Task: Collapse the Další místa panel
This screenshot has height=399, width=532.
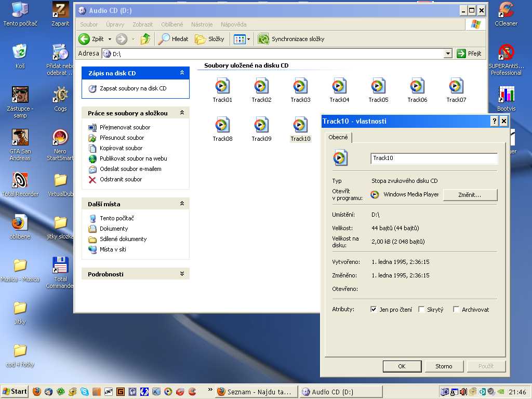Action: point(182,204)
